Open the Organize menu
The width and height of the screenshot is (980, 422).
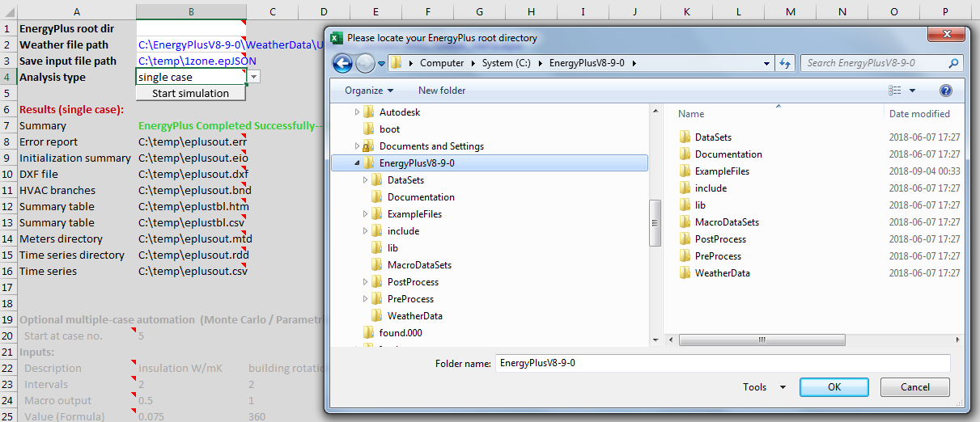tap(369, 91)
